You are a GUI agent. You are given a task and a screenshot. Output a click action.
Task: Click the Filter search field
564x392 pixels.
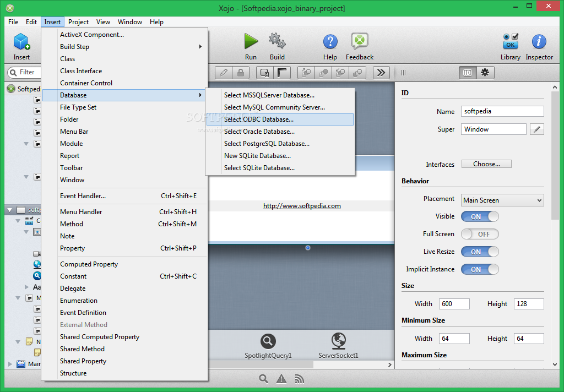[24, 72]
